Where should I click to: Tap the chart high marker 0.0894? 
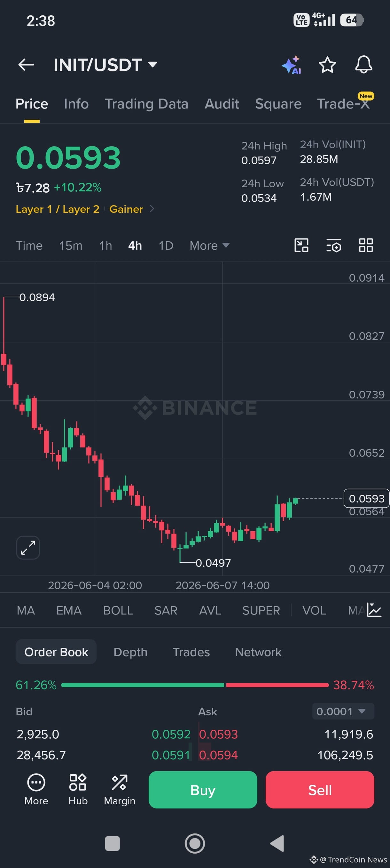(37, 297)
